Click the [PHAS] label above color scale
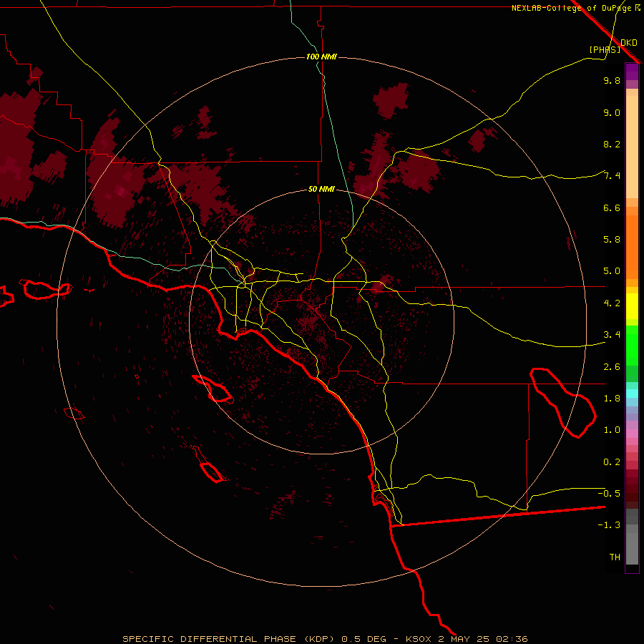644x644 pixels. 605,49
